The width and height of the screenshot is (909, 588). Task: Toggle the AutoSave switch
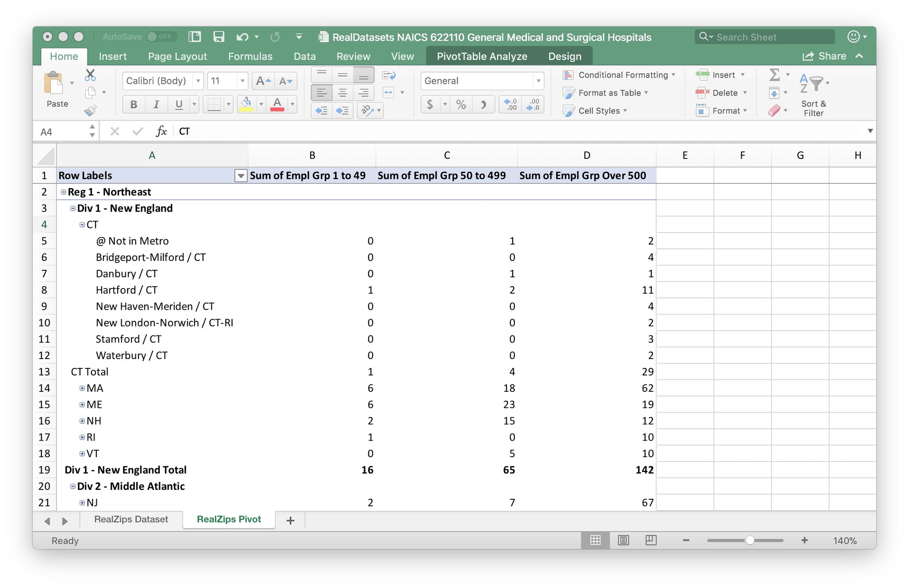pyautogui.click(x=161, y=37)
